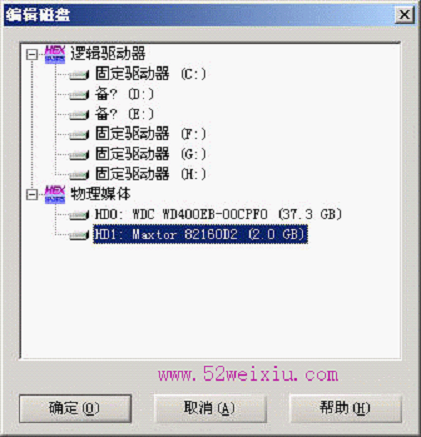
Task: Collapse the 逻辑驱动器 tree node
Action: [x=32, y=54]
